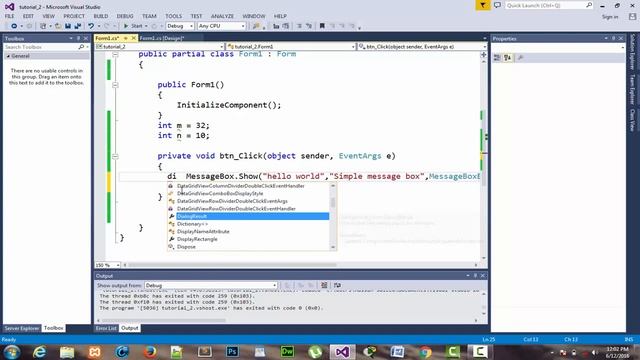The width and height of the screenshot is (640, 360).
Task: Select DialogResult in IntelliSense list
Action: 252,216
